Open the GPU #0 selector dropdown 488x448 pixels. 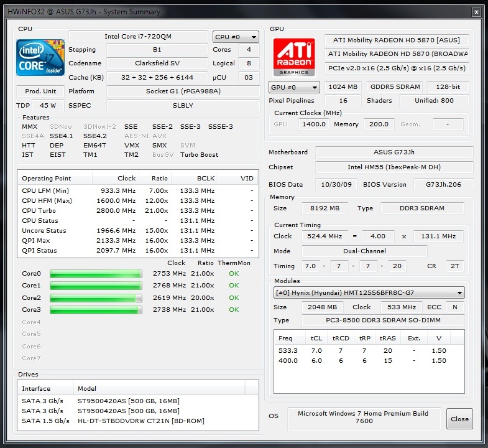[294, 87]
